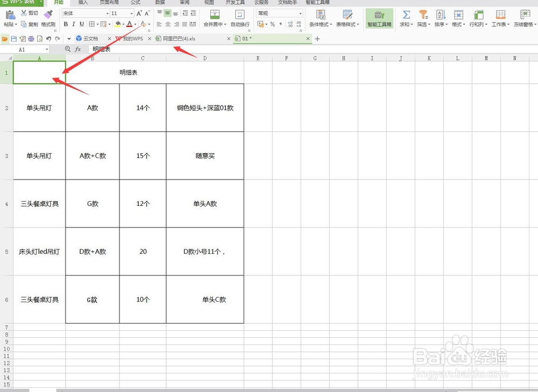Click the 排序 (Sort) icon

[440, 15]
